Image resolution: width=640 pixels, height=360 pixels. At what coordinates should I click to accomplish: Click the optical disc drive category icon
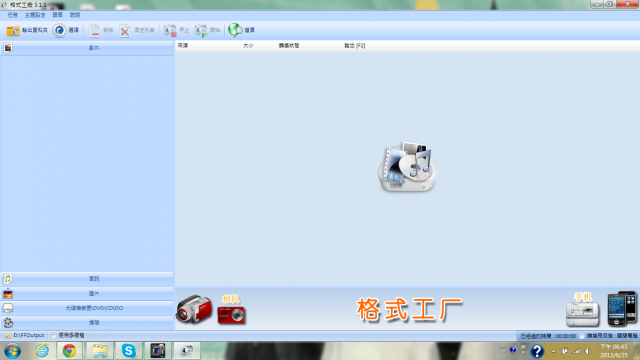tap(8, 308)
